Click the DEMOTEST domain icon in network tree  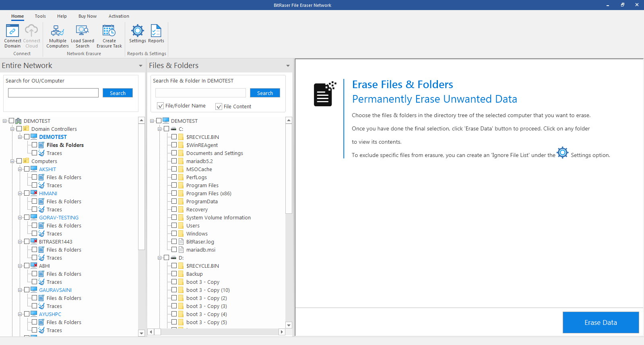(19, 121)
